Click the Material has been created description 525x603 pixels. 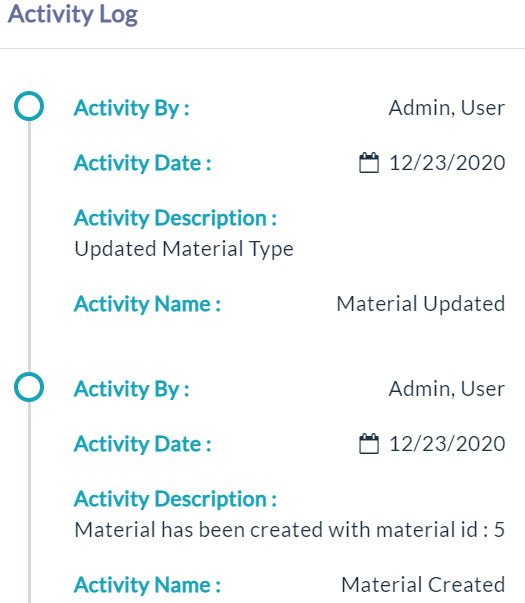click(x=290, y=530)
